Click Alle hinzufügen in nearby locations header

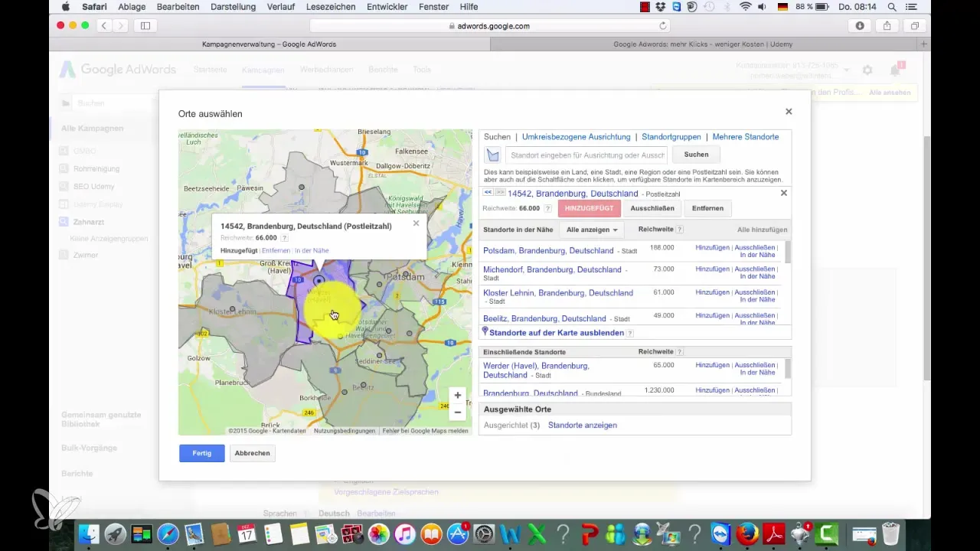[762, 230]
